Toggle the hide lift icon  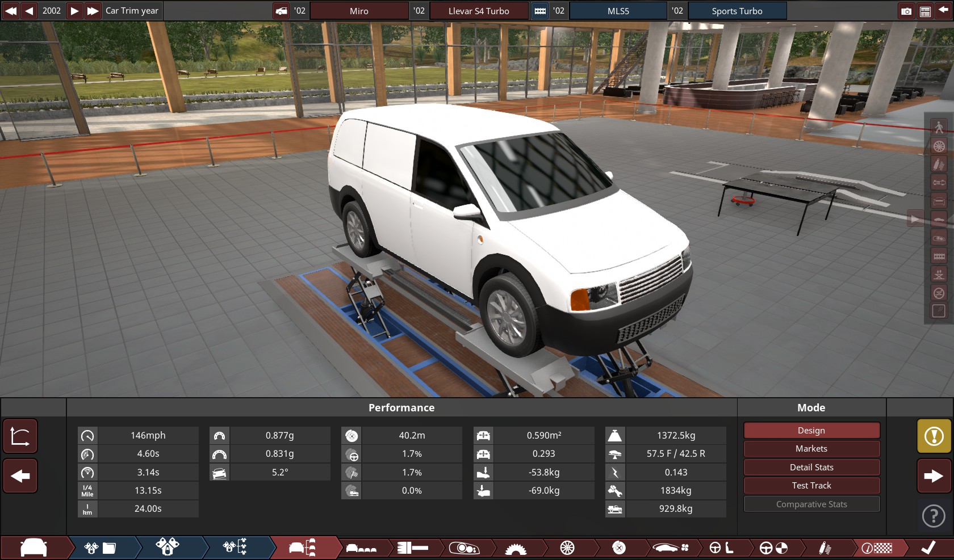pyautogui.click(x=939, y=293)
